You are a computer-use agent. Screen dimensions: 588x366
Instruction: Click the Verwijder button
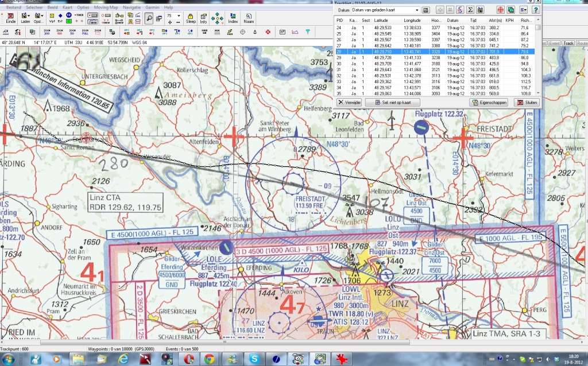point(349,102)
